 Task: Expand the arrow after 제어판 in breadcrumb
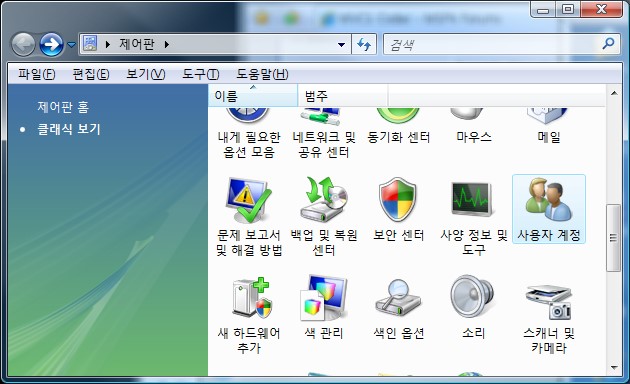click(166, 44)
